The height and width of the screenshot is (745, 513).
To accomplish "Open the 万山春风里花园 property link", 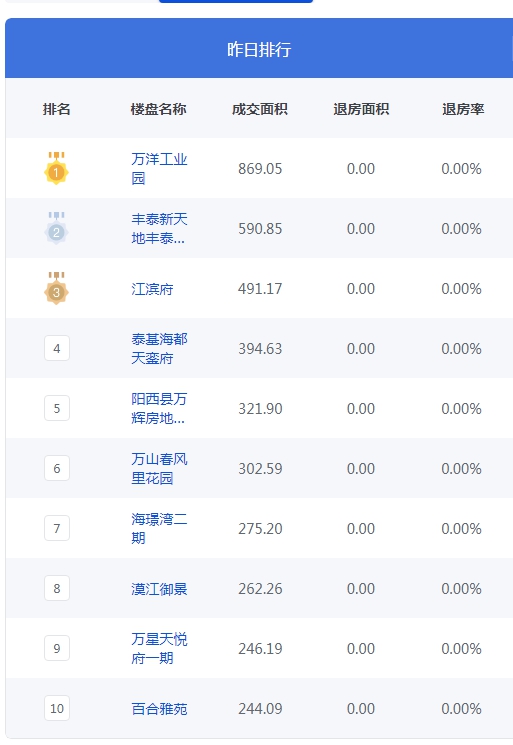I will coord(159,468).
